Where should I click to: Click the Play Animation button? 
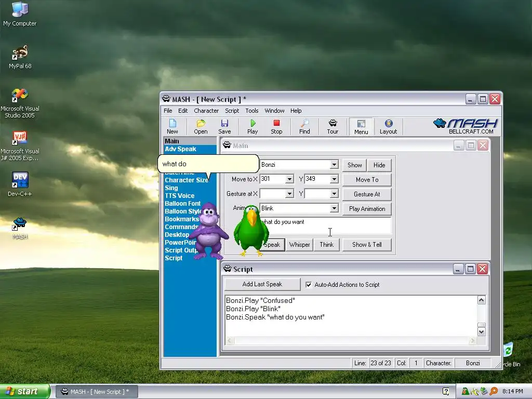(367, 209)
